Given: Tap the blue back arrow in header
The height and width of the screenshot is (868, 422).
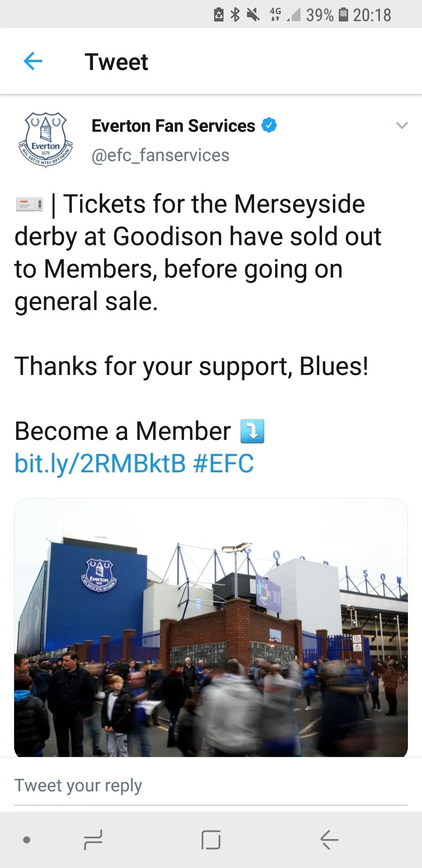Looking at the screenshot, I should coord(33,61).
